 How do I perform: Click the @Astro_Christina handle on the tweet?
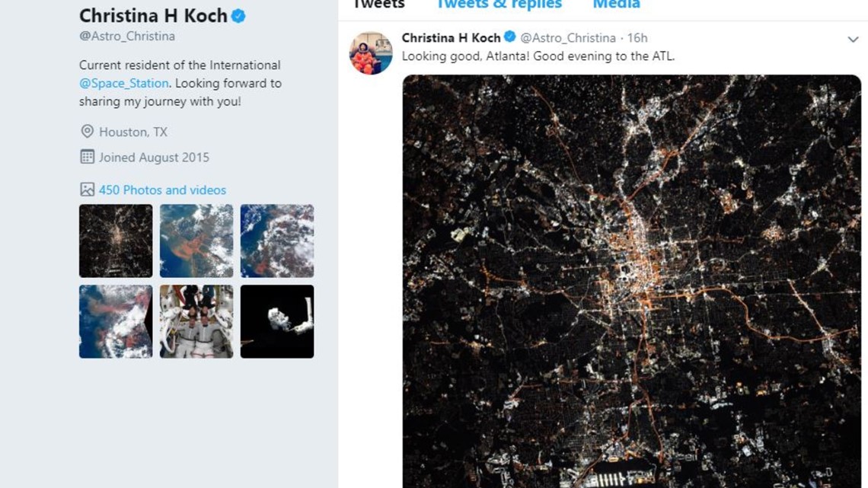click(x=567, y=37)
